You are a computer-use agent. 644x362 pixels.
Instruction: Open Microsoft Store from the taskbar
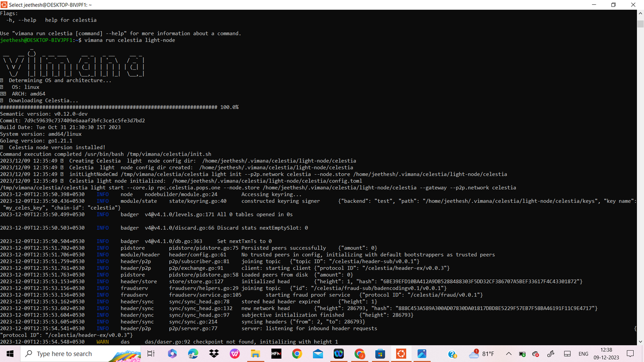point(380,354)
